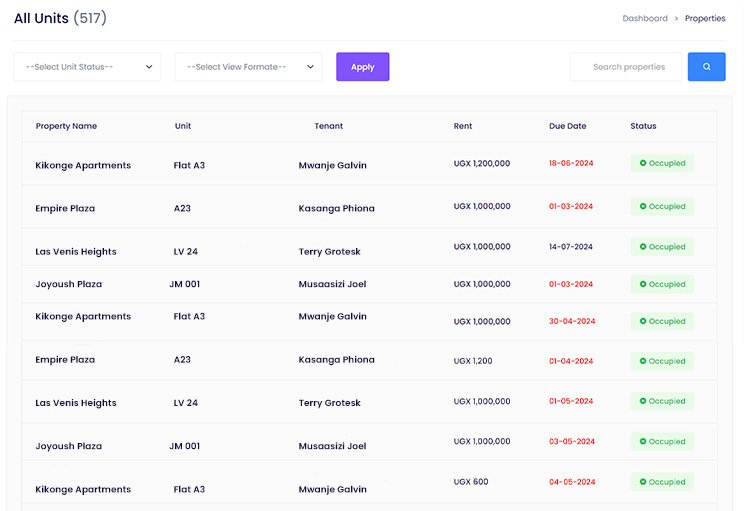Click the Due Date column header
The height and width of the screenshot is (511, 744).
click(567, 126)
